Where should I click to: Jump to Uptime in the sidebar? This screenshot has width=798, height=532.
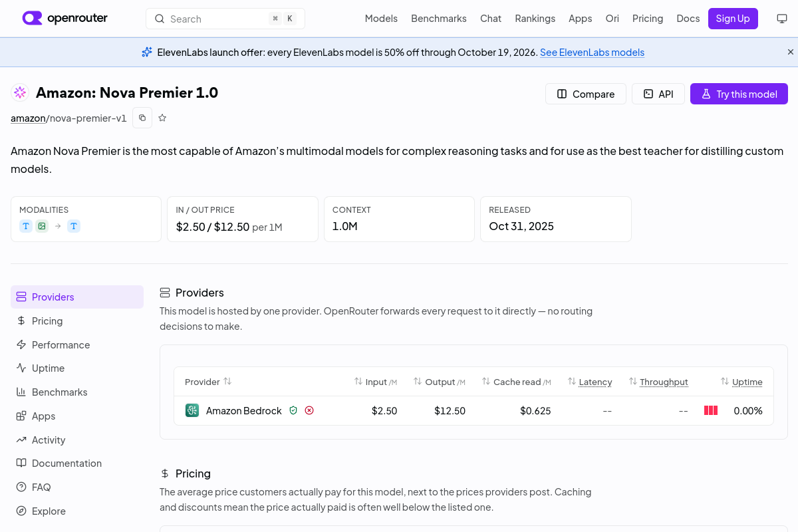click(77, 368)
